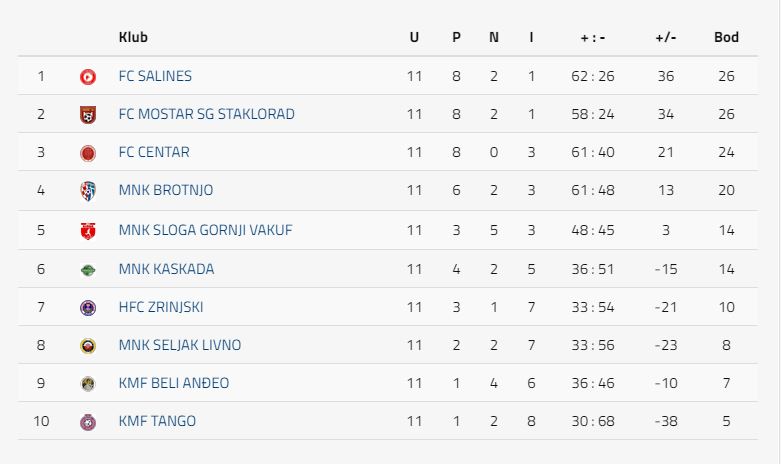Image resolution: width=781 pixels, height=464 pixels.
Task: Open the FC SALINES club link
Action: pyautogui.click(x=155, y=76)
